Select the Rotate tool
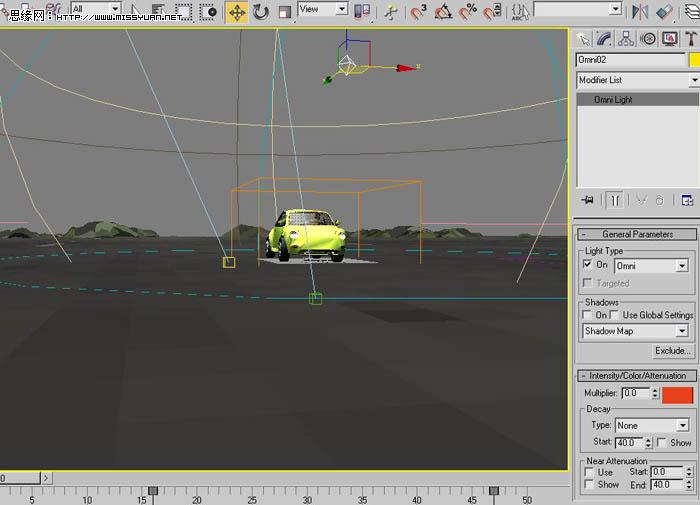This screenshot has height=505, width=700. (261, 13)
